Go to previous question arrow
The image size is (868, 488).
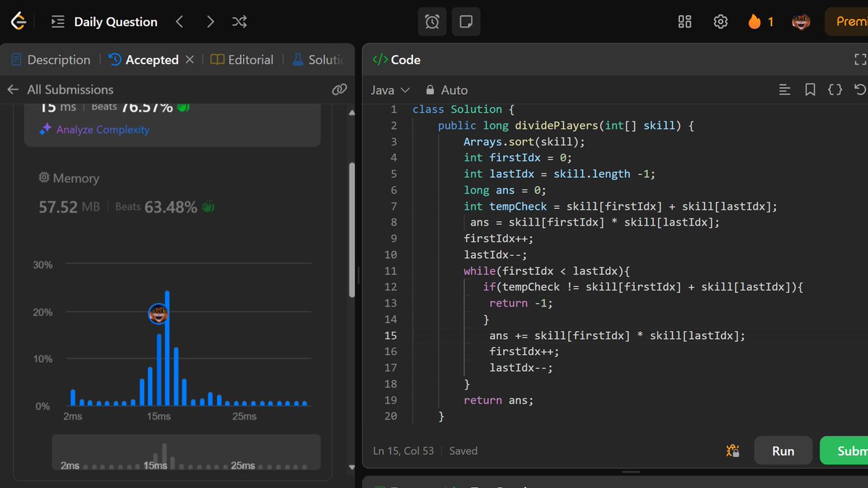(179, 22)
